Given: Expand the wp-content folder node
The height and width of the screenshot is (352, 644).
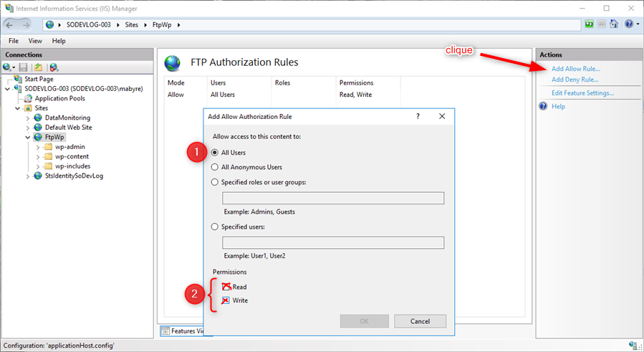Looking at the screenshot, I should coord(38,157).
